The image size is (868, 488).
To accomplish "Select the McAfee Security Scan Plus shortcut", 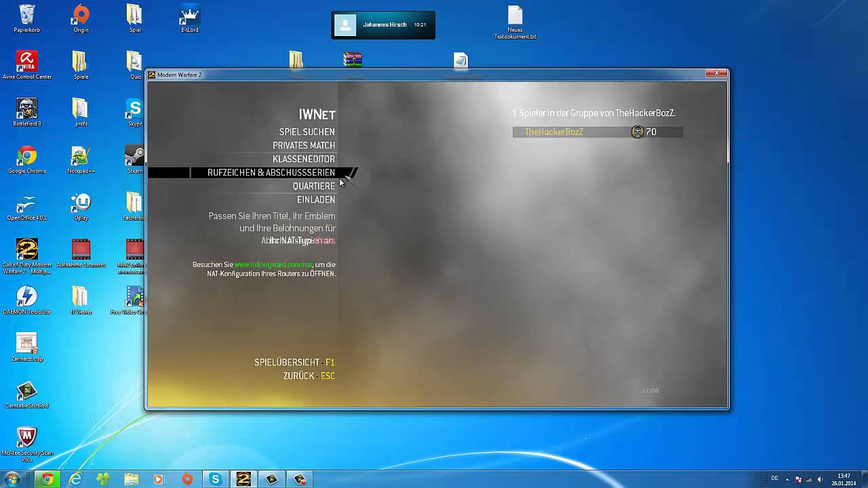I will pos(27,444).
